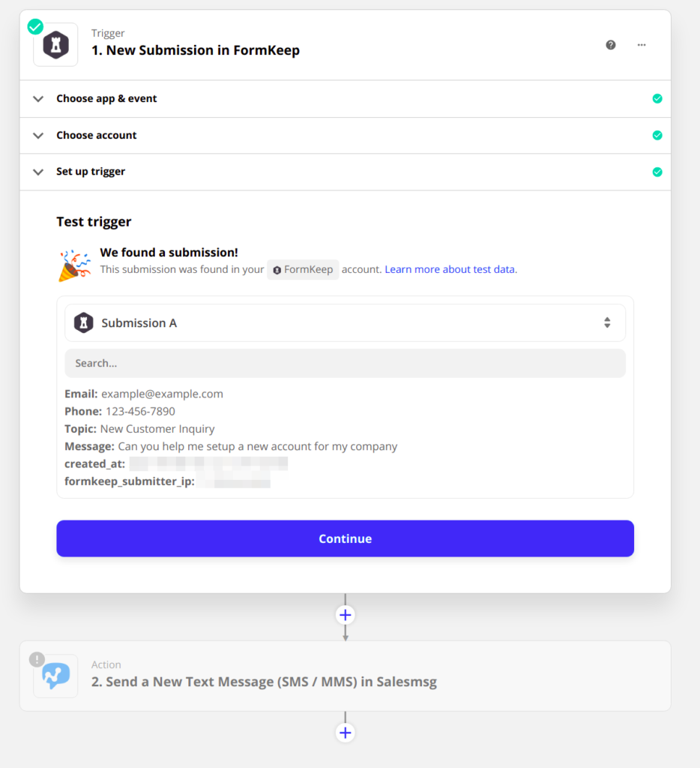
Task: Click the FormKeep trigger app icon
Action: click(x=55, y=45)
